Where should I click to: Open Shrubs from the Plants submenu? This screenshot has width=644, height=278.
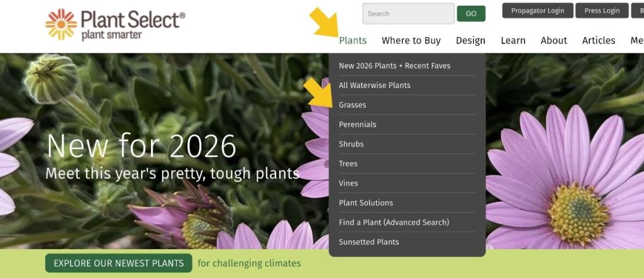coord(351,144)
